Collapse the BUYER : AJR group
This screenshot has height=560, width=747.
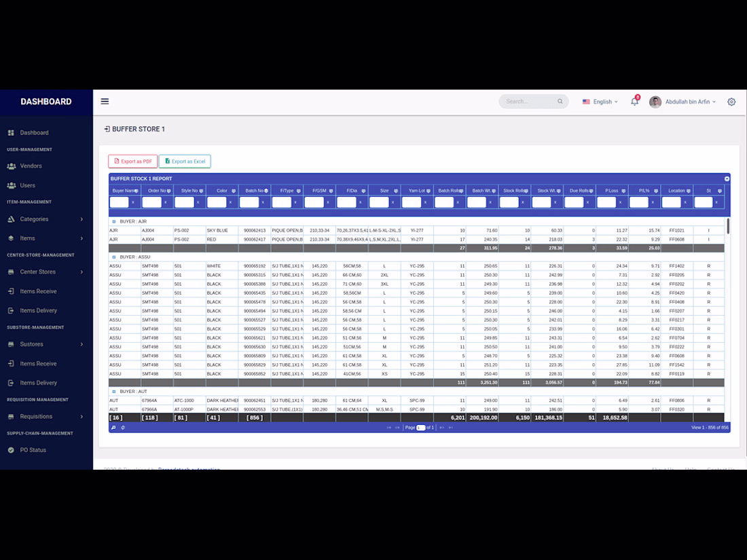(114, 221)
